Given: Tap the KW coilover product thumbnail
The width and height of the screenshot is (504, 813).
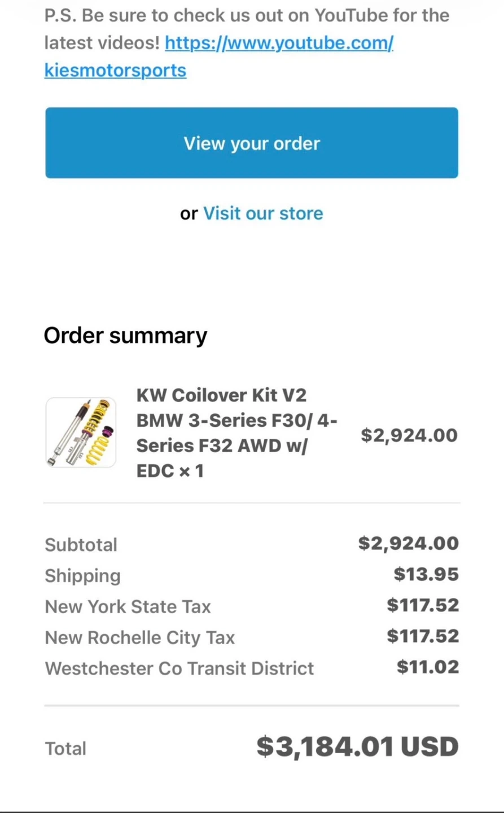Looking at the screenshot, I should pos(81,432).
